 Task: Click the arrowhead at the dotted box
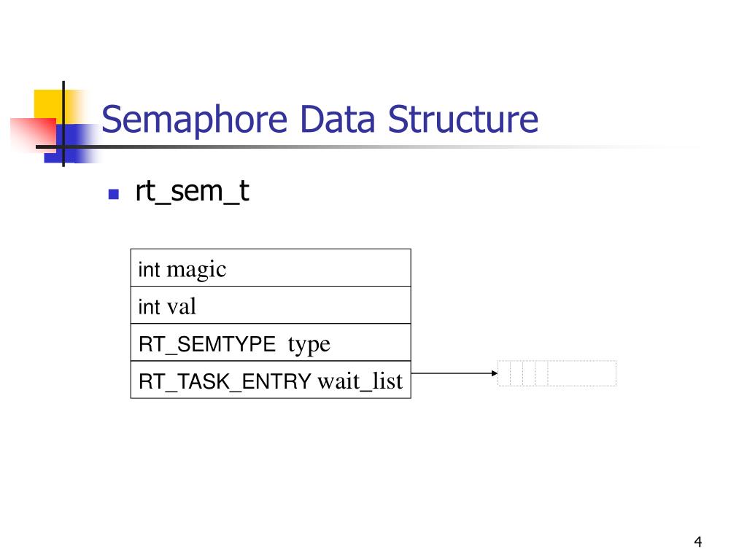tap(495, 373)
